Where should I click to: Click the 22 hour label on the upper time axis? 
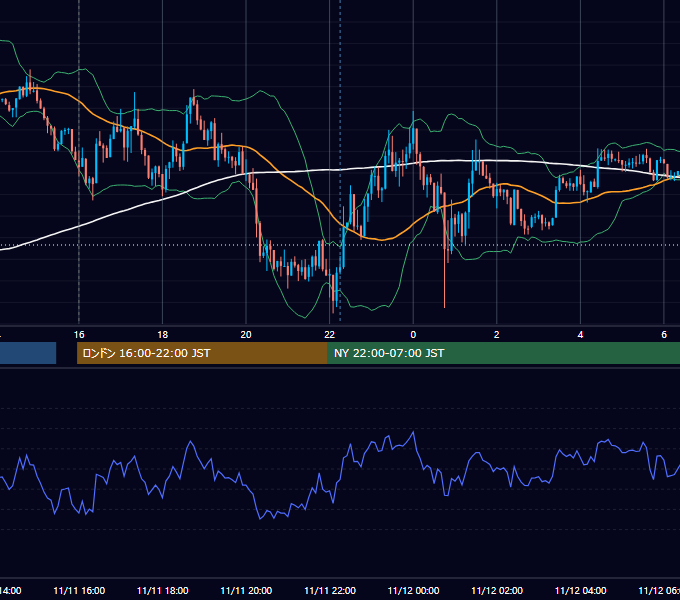click(x=330, y=335)
